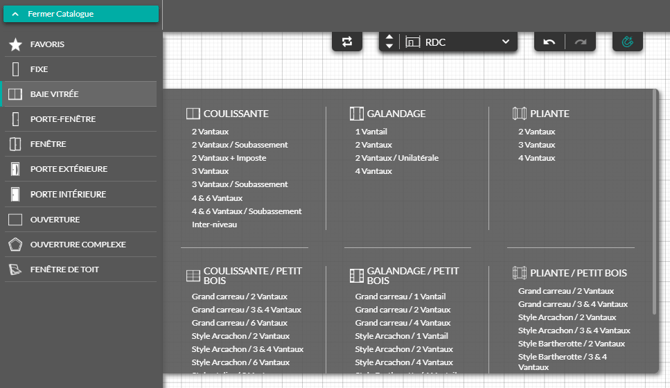Choose 4 & 6 Vantaux / Soubassement
670x388 pixels.
pos(247,212)
